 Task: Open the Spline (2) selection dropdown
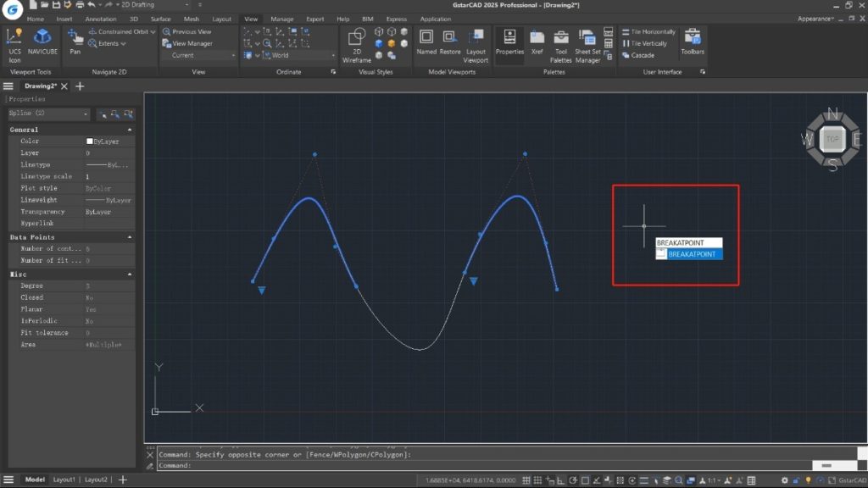pos(48,114)
